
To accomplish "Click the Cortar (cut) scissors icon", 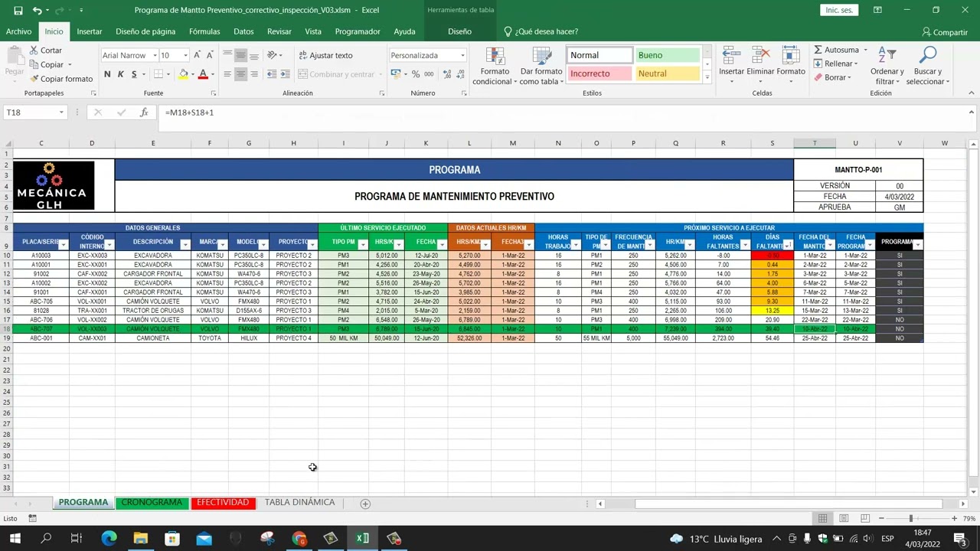I will point(34,51).
